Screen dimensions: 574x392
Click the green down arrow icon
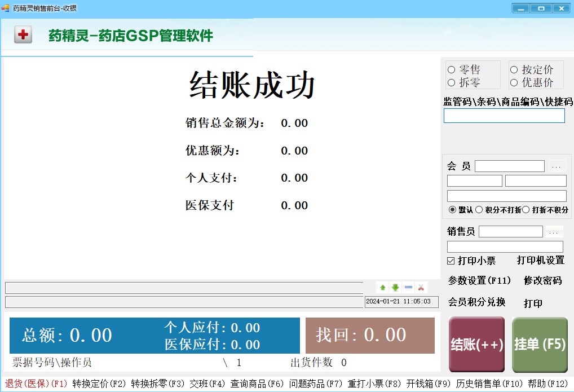pos(395,288)
